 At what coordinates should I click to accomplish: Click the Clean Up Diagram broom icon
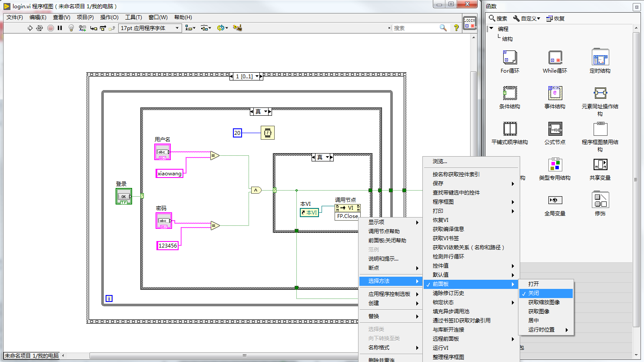tap(237, 28)
